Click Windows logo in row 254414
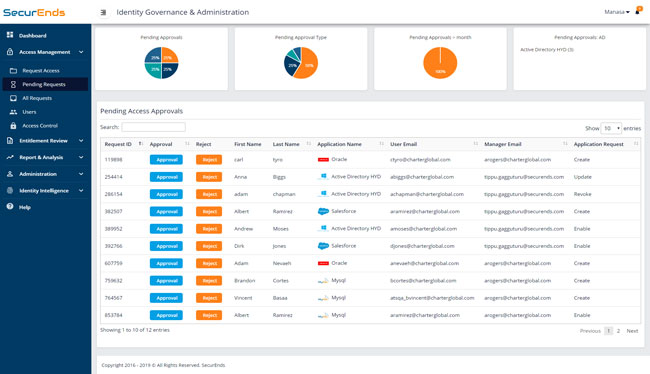The image size is (650, 374). point(323,177)
